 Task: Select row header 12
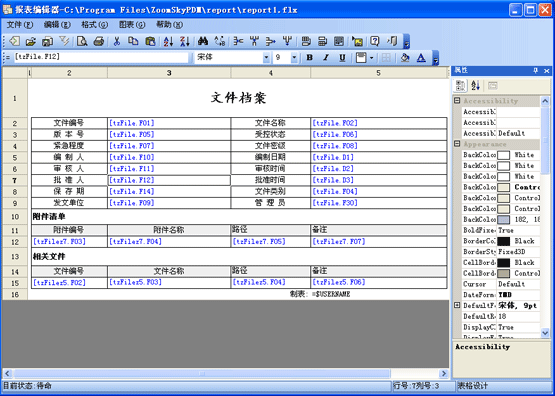point(15,242)
